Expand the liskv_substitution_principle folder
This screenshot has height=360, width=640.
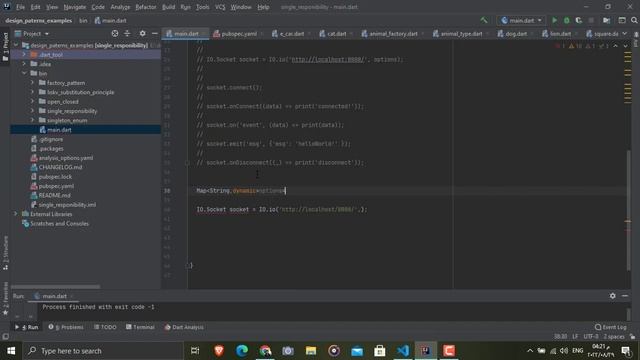[33, 92]
